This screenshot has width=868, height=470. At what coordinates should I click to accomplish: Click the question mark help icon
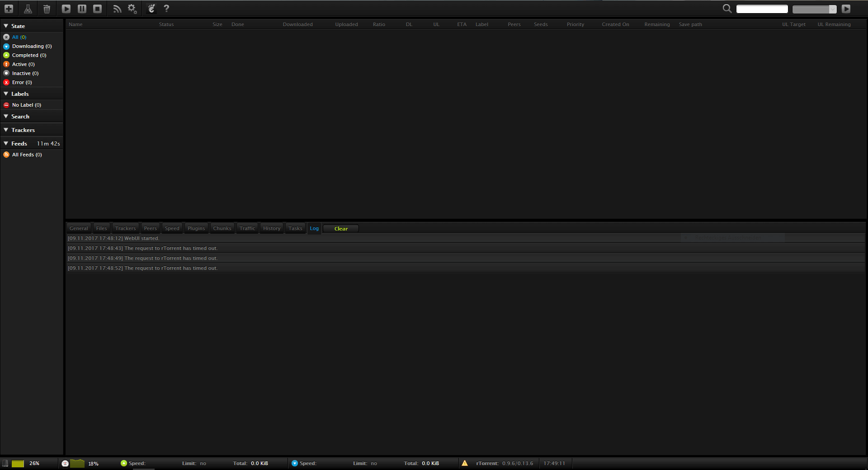(x=166, y=9)
